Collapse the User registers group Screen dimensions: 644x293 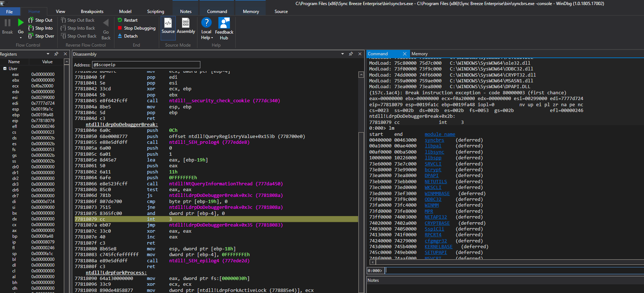pyautogui.click(x=5, y=69)
